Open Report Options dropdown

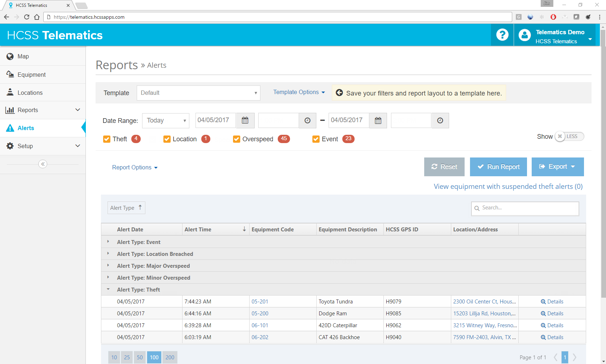coord(135,168)
